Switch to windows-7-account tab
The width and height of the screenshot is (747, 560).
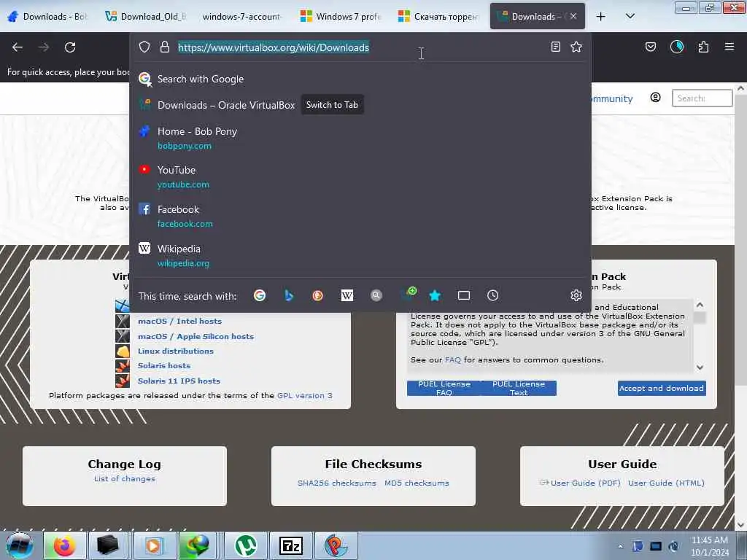(242, 16)
